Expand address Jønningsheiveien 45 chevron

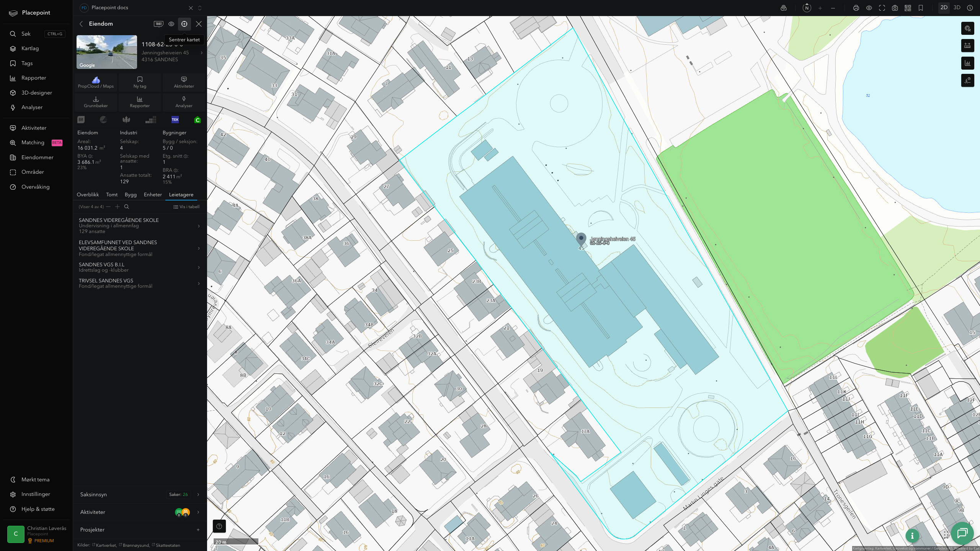[202, 53]
